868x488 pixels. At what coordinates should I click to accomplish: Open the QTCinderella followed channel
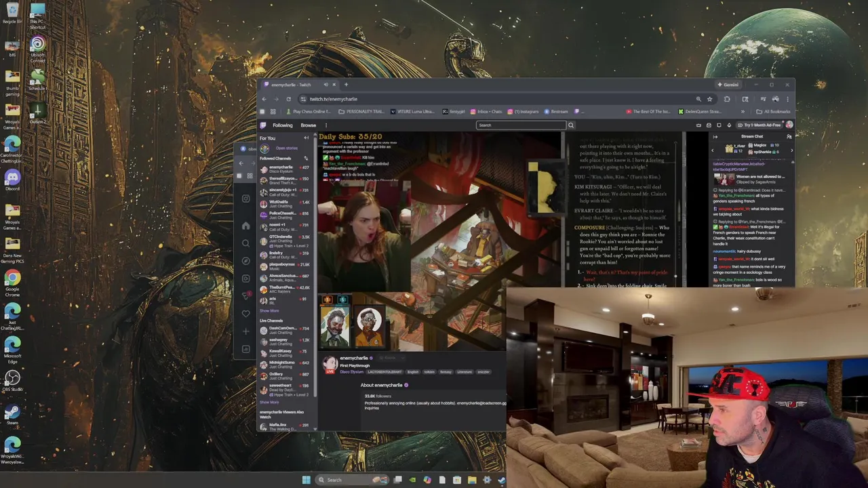pos(285,241)
